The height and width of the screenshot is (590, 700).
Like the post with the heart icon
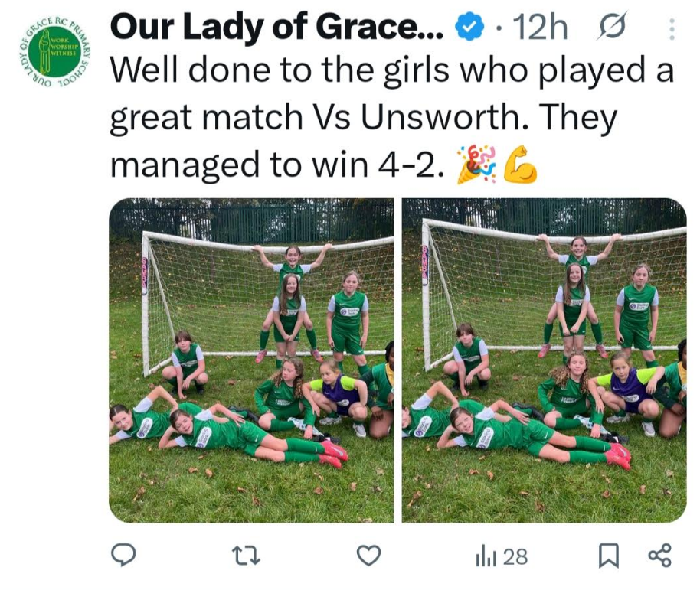click(368, 556)
